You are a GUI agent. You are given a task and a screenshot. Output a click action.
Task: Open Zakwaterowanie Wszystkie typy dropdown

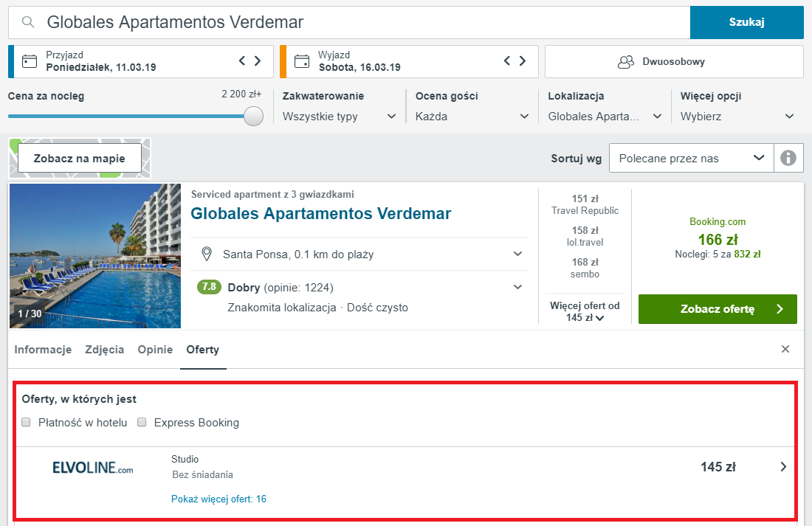pyautogui.click(x=340, y=117)
